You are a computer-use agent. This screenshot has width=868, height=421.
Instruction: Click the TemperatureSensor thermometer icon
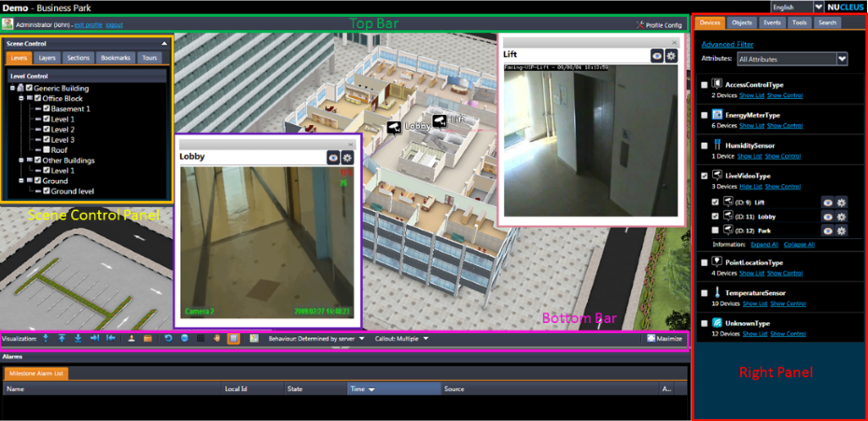716,292
